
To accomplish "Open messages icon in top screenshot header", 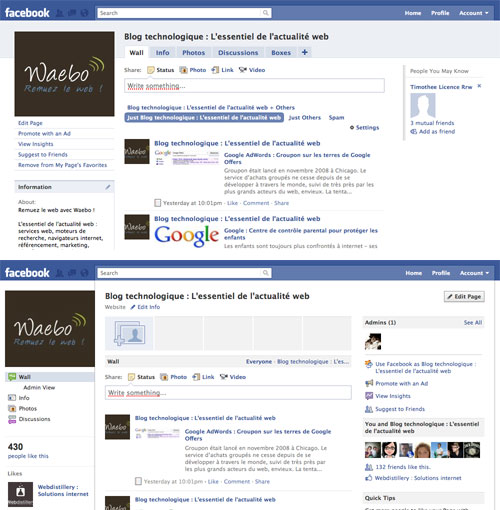I will pyautogui.click(x=72, y=13).
